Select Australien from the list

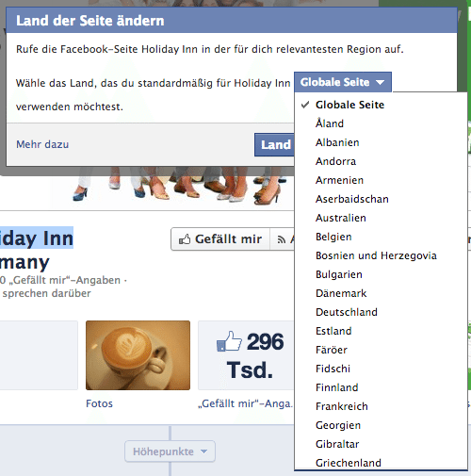pyautogui.click(x=341, y=218)
